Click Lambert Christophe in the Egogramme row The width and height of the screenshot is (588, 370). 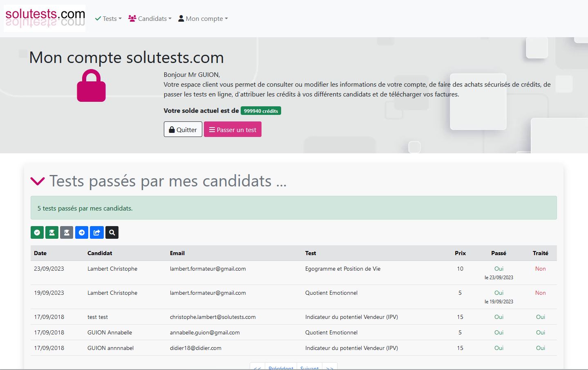[x=112, y=269]
